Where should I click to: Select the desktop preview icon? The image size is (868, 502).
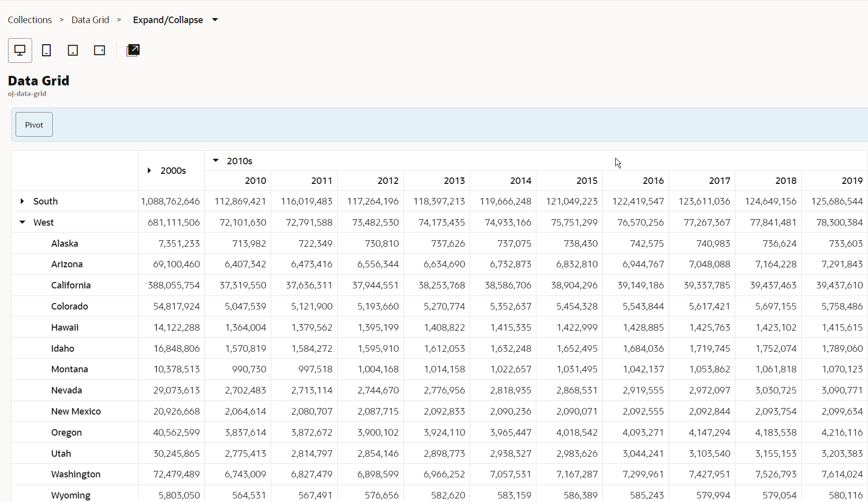(20, 50)
